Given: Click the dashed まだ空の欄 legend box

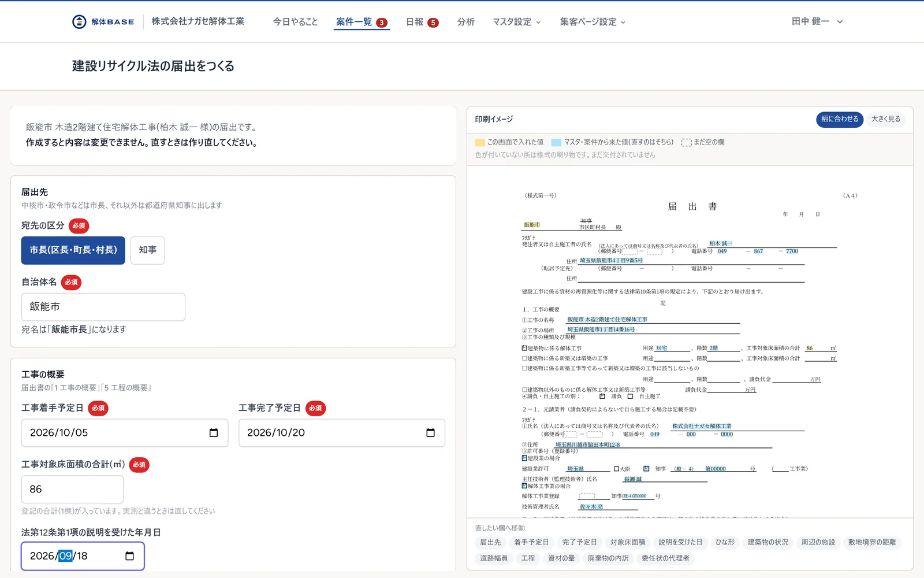Looking at the screenshot, I should [686, 142].
